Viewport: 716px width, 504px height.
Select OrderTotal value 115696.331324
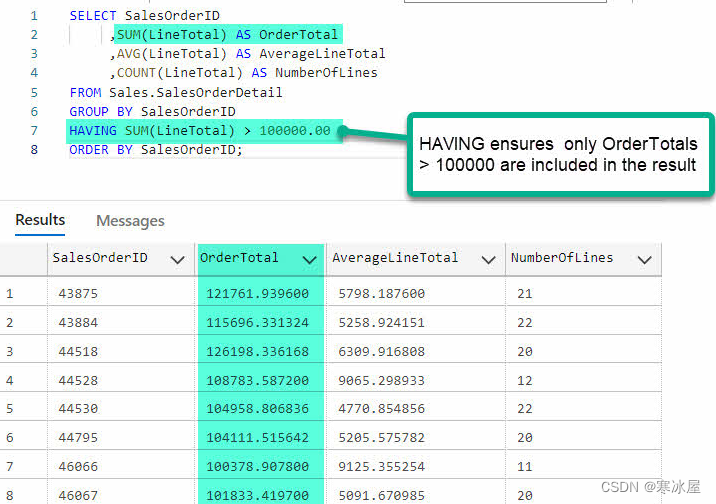pos(258,323)
